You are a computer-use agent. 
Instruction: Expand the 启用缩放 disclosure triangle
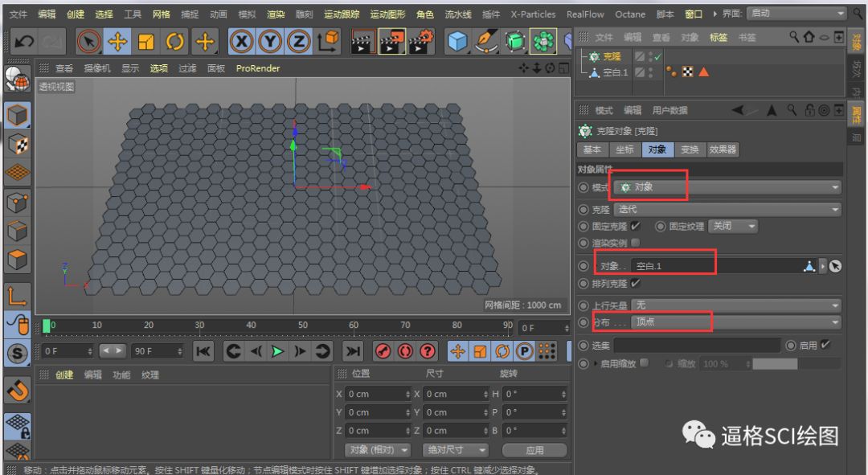pos(596,364)
